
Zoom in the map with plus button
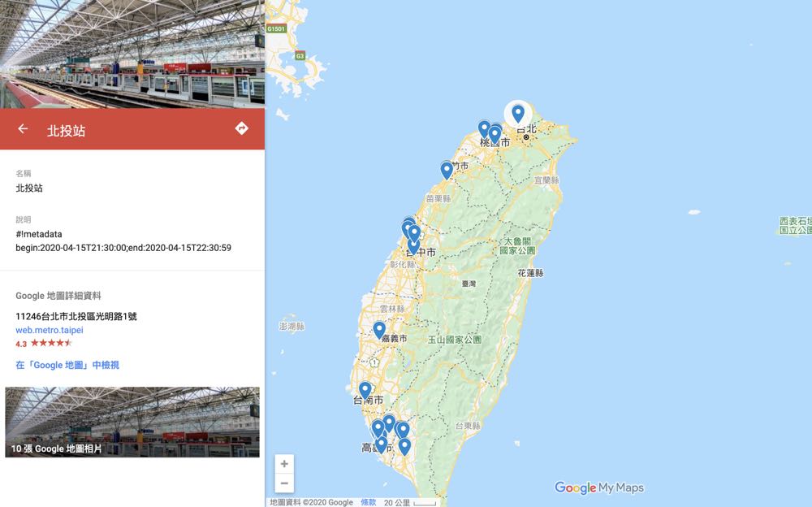283,464
